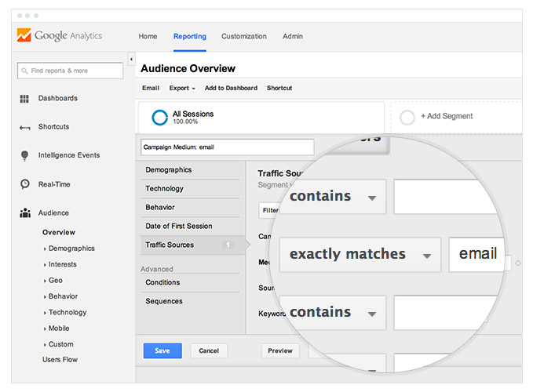Click the Keyword value text field
The width and height of the screenshot is (533, 392).
pos(445,313)
